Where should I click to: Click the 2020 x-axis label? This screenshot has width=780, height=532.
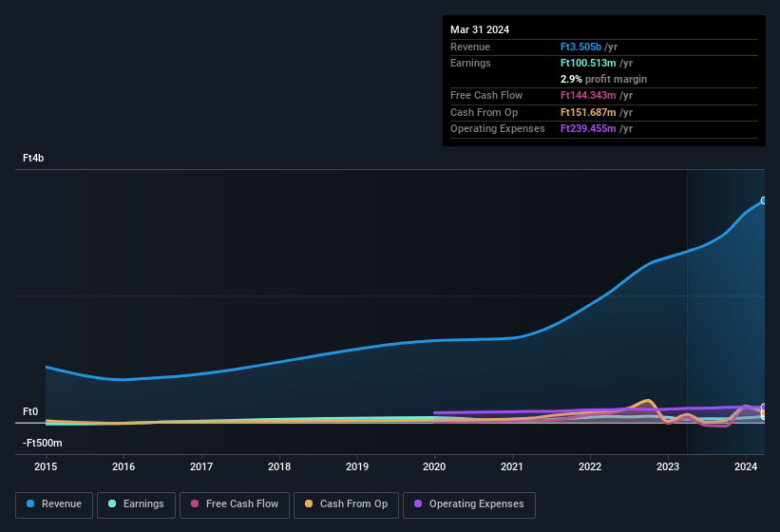tap(434, 466)
